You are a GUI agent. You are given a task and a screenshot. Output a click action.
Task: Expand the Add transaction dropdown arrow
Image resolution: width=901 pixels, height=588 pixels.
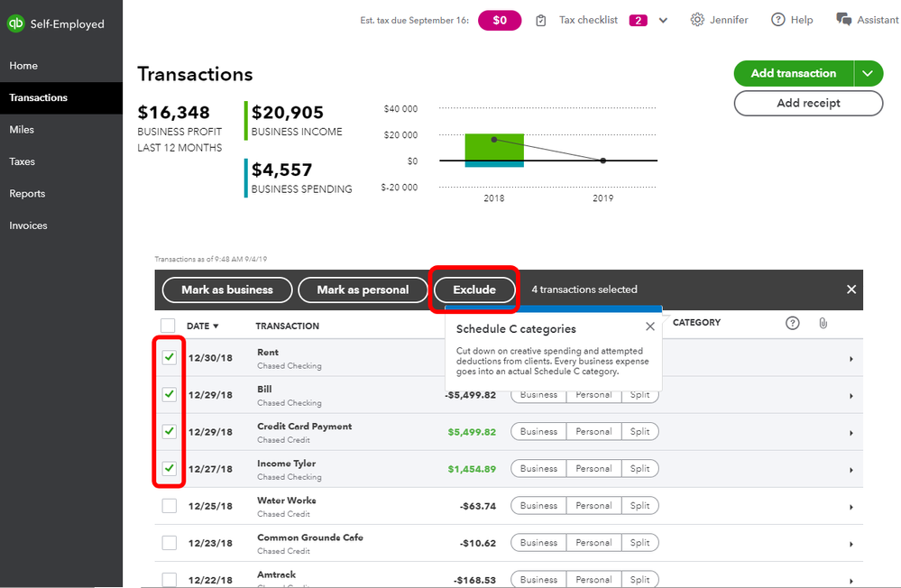pos(868,73)
